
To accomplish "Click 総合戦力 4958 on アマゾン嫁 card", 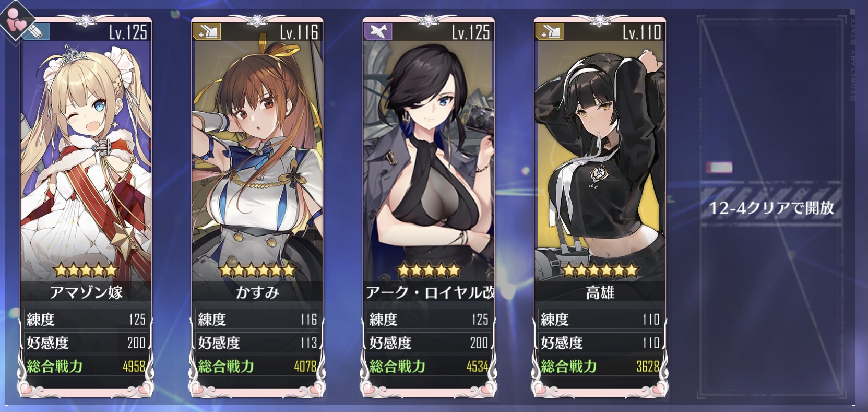I will click(x=86, y=367).
